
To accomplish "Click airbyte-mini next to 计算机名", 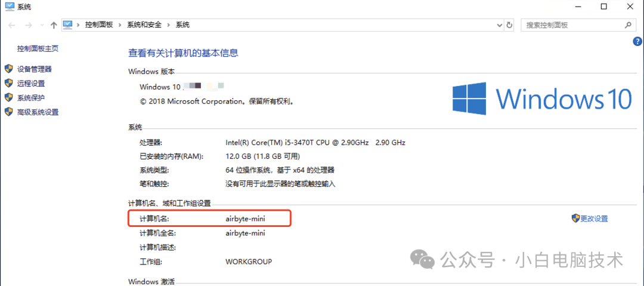I will click(x=245, y=219).
